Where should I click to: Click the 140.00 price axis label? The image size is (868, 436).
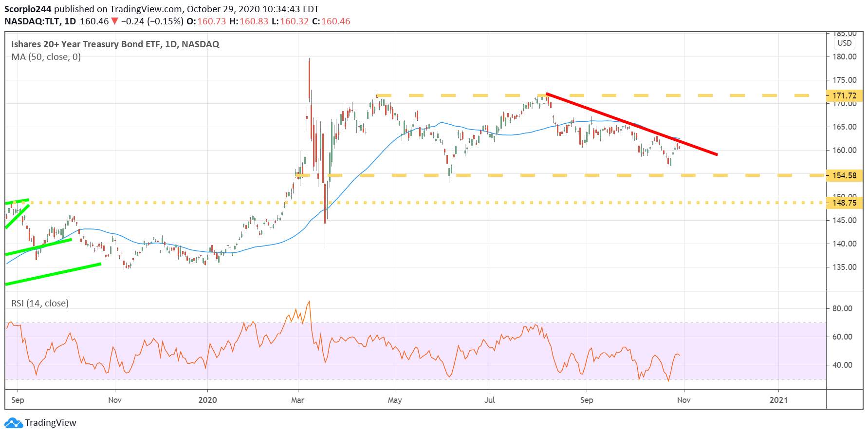click(x=845, y=244)
